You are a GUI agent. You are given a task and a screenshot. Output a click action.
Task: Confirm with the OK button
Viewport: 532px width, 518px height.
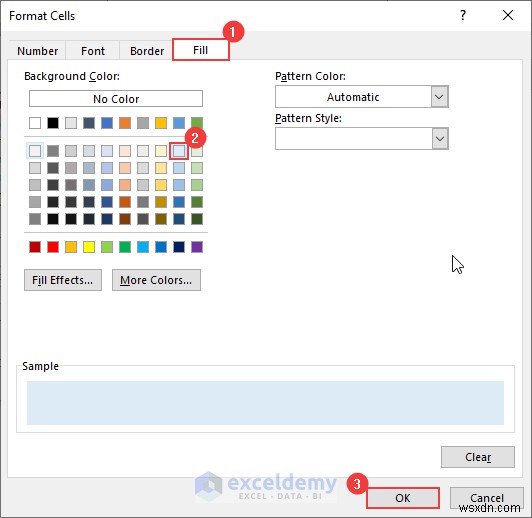click(403, 498)
